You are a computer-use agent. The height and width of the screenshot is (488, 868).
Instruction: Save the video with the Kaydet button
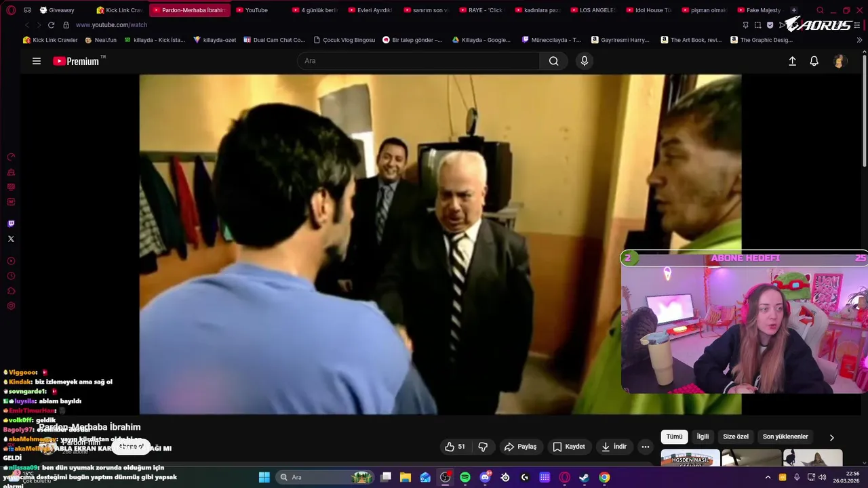pos(568,447)
